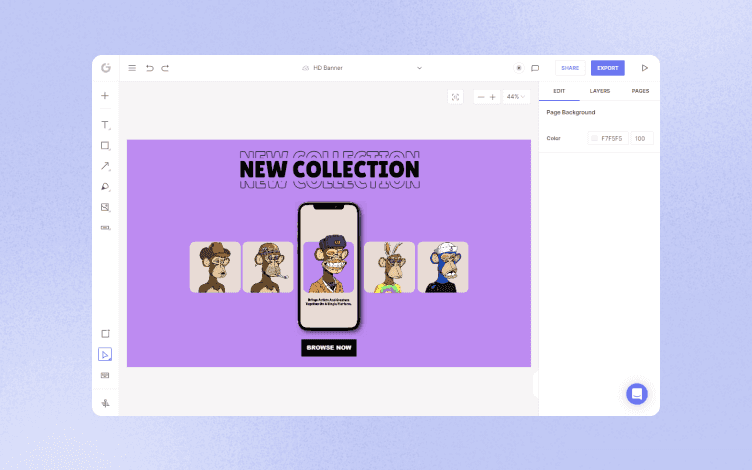Expand the HD Banner project dropdown
Image resolution: width=752 pixels, height=470 pixels.
(x=419, y=68)
